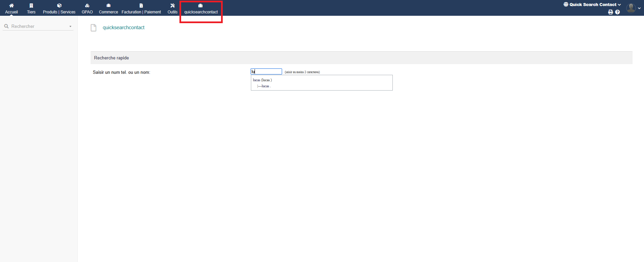Screen dimensions: 644x262
Task: Open the help question mark icon
Action: 618,12
